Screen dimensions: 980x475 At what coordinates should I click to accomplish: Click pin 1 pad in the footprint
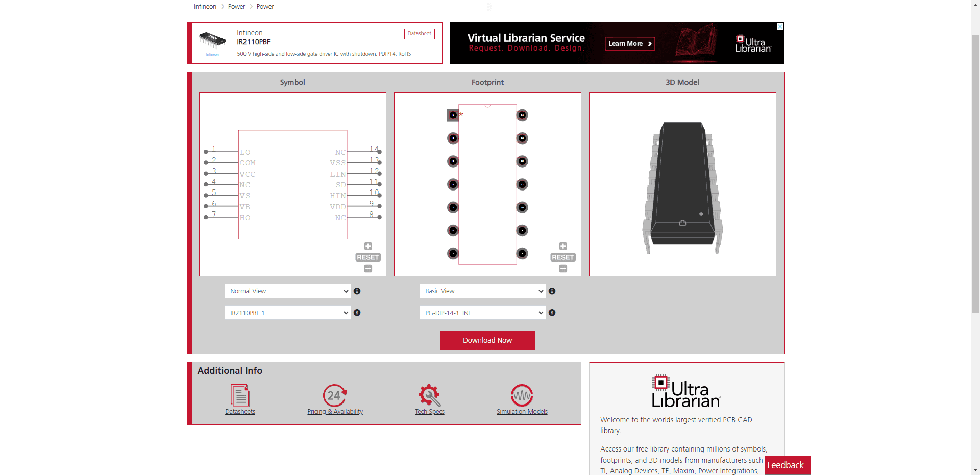[453, 115]
